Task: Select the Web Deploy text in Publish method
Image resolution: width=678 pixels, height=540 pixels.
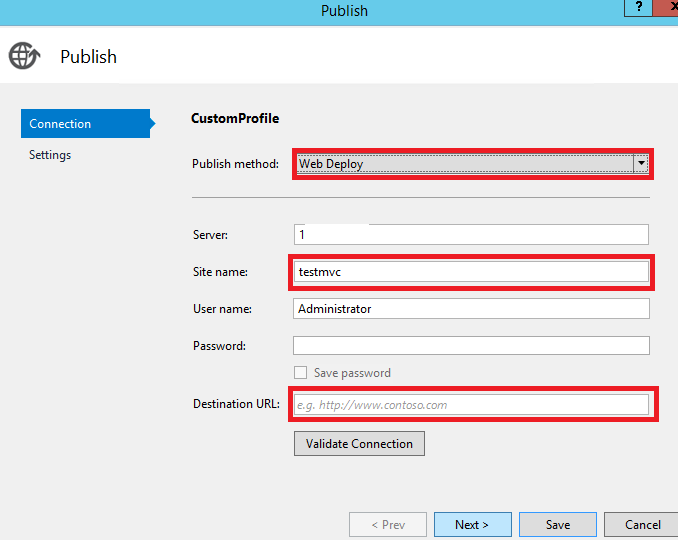Action: (331, 164)
